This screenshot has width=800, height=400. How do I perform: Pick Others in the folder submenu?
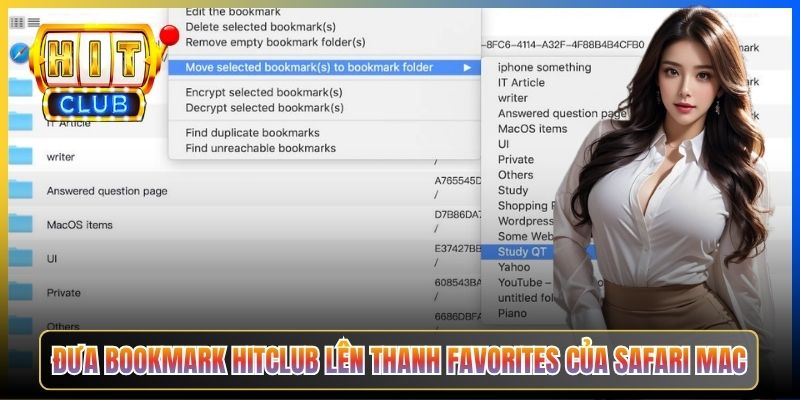[515, 175]
